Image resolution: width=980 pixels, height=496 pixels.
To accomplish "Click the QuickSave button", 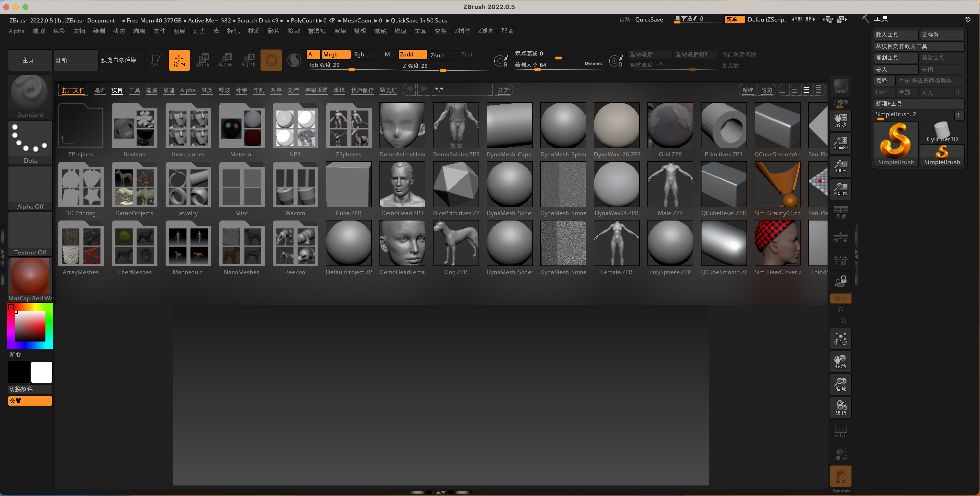I will point(649,19).
